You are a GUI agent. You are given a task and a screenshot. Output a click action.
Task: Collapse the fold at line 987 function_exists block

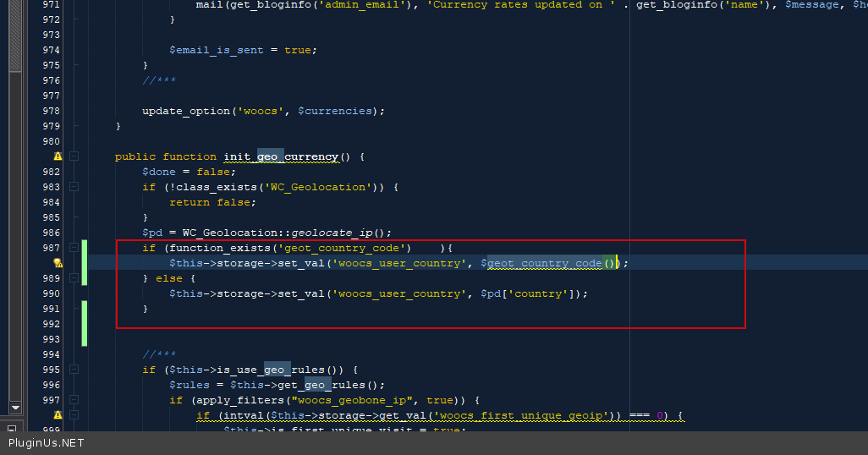74,248
